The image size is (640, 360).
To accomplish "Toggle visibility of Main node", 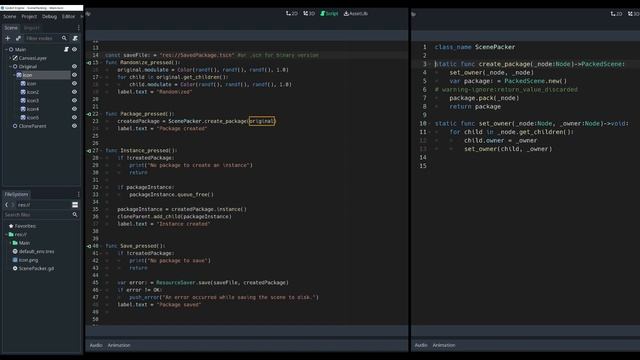I will click(74, 49).
